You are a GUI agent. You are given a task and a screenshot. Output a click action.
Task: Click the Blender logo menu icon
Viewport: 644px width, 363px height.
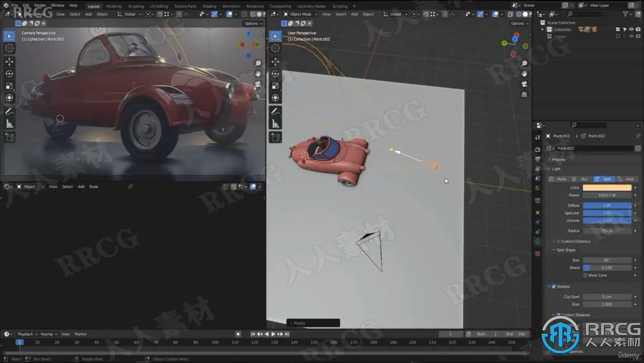(x=5, y=6)
